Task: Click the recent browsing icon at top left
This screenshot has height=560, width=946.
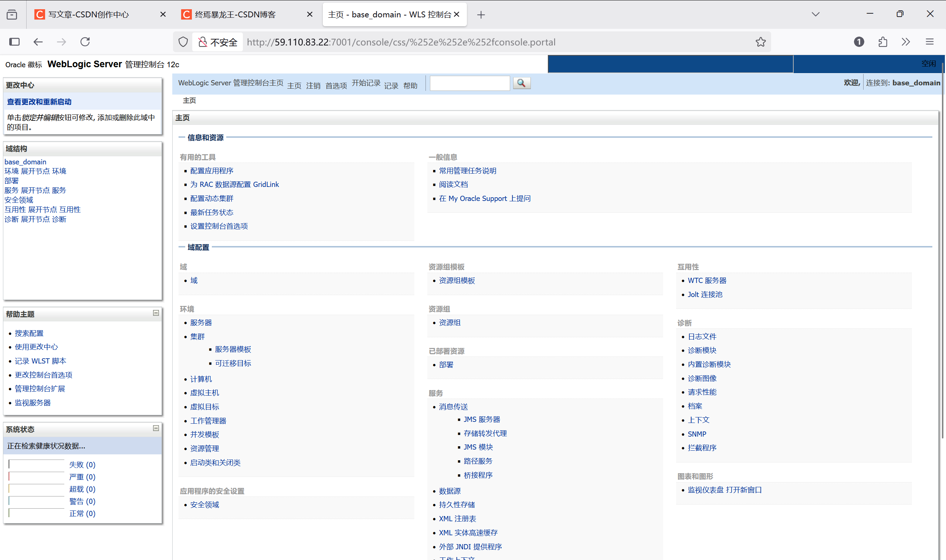Action: tap(12, 14)
